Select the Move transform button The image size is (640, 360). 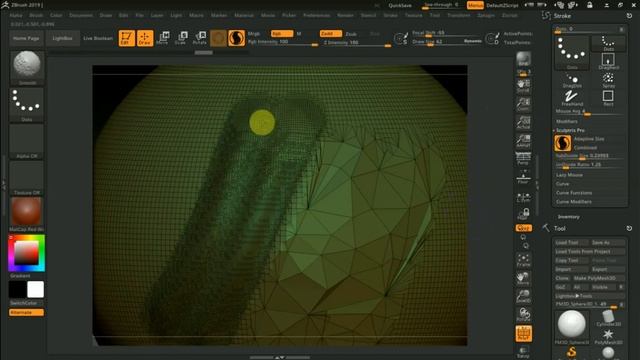pyautogui.click(x=163, y=38)
